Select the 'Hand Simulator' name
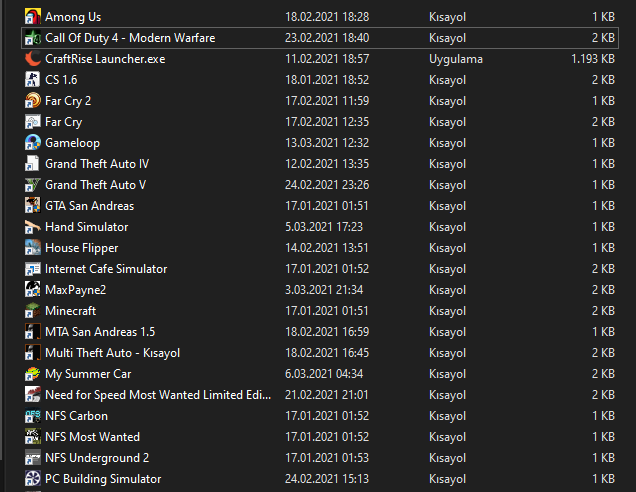 coord(87,227)
